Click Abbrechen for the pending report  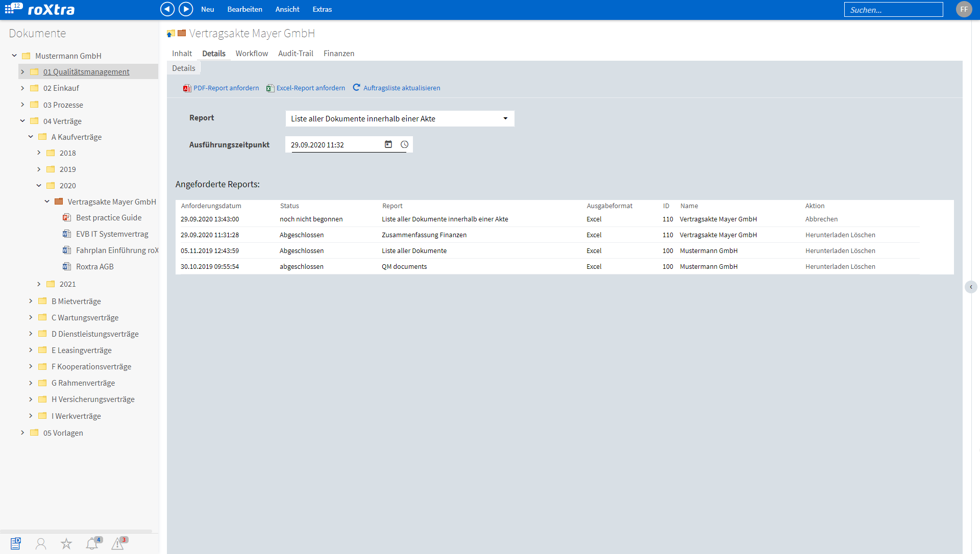pos(821,219)
